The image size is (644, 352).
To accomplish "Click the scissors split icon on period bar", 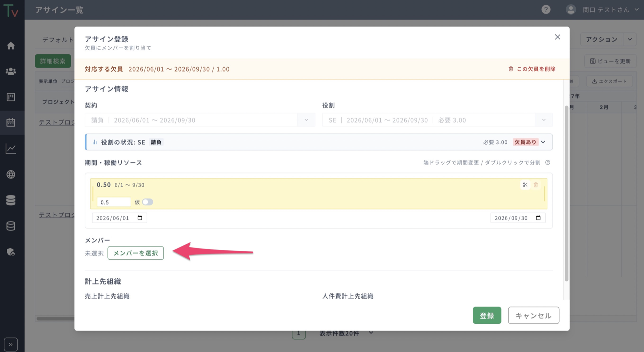I will point(525,185).
